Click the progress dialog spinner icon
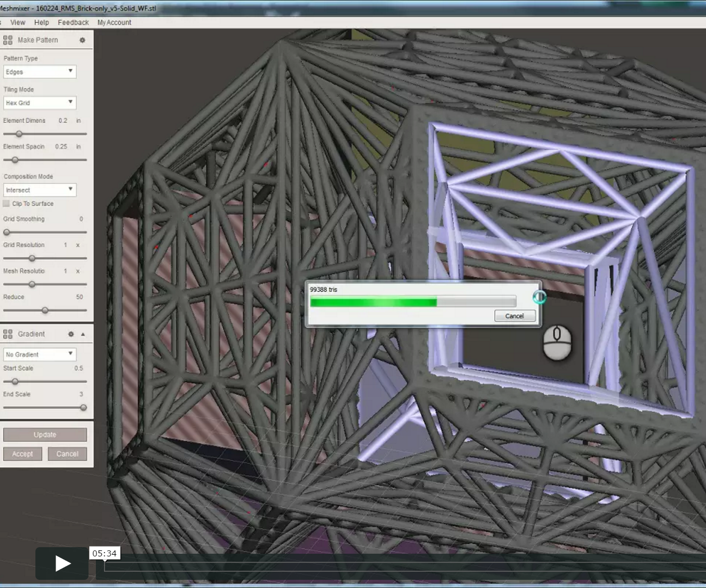The height and width of the screenshot is (588, 706). [x=540, y=296]
